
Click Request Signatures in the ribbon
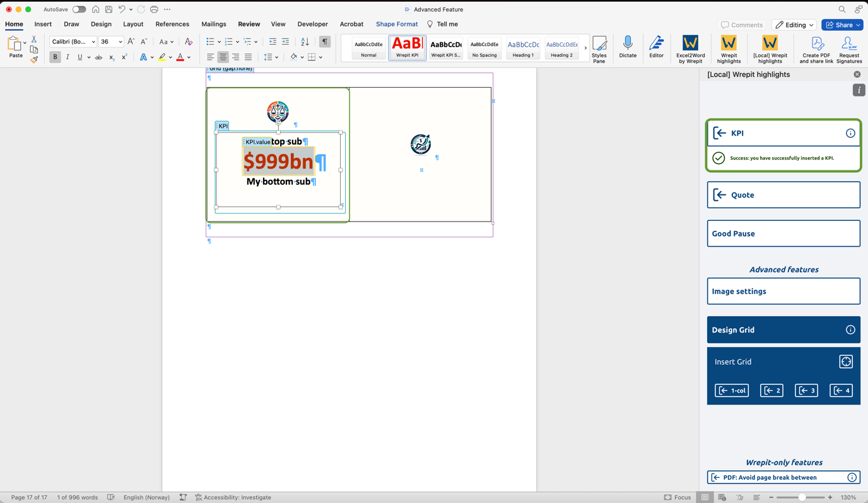(849, 49)
